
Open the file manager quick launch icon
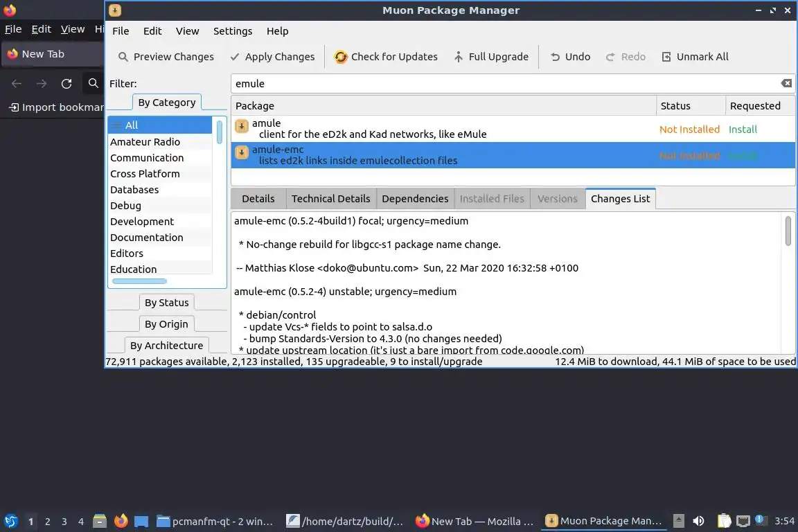tap(100, 521)
